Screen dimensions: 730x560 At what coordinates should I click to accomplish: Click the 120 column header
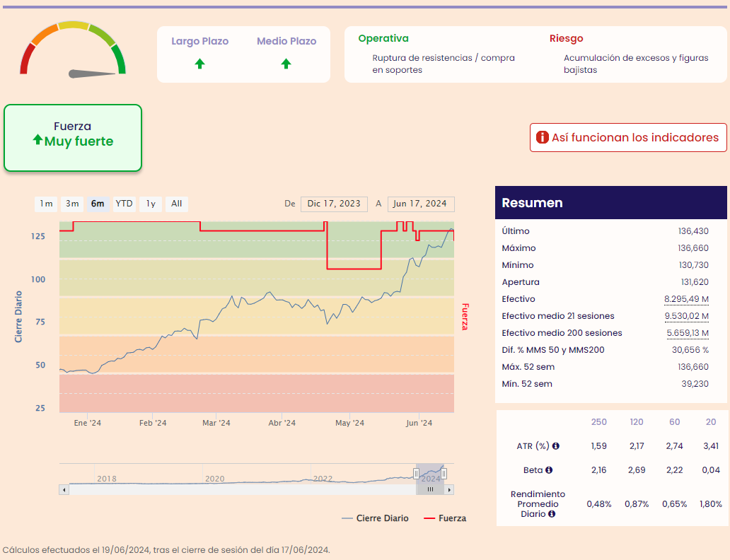point(637,421)
